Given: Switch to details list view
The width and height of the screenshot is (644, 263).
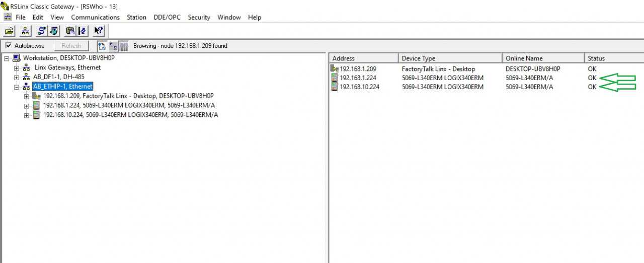Looking at the screenshot, I should pyautogui.click(x=123, y=46).
